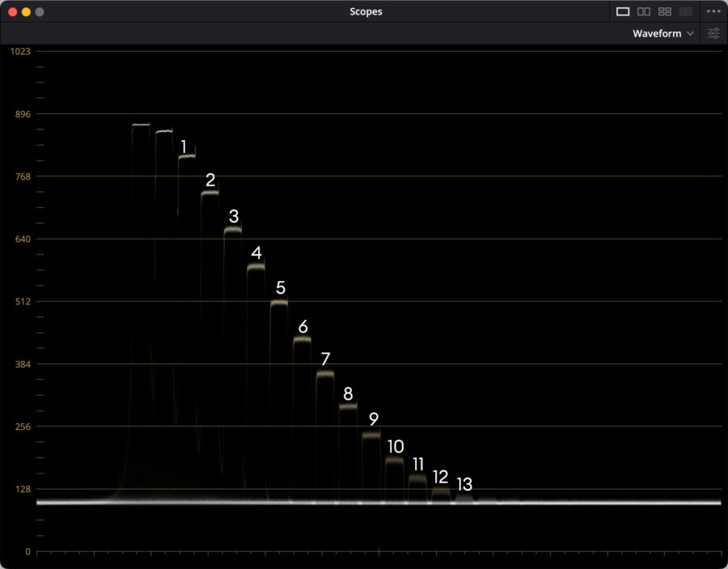The height and width of the screenshot is (569, 728).
Task: Click the Scopes title in the title bar
Action: 366,11
